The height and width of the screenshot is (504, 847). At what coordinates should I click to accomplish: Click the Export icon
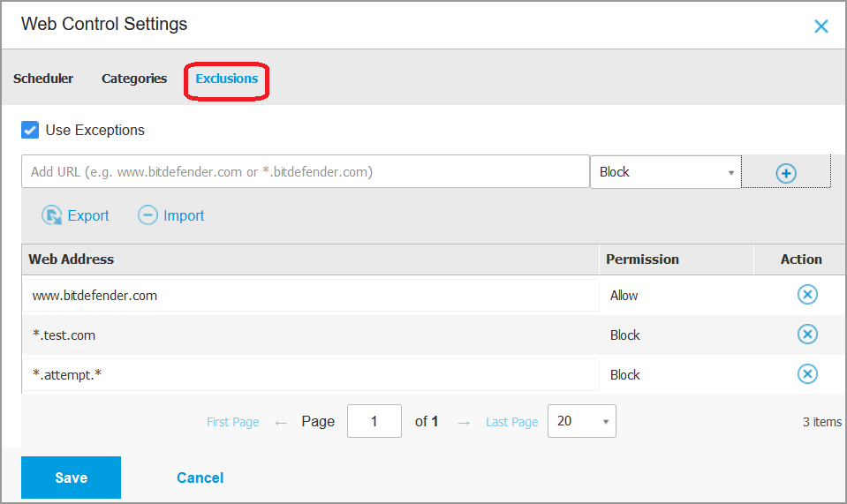click(52, 215)
